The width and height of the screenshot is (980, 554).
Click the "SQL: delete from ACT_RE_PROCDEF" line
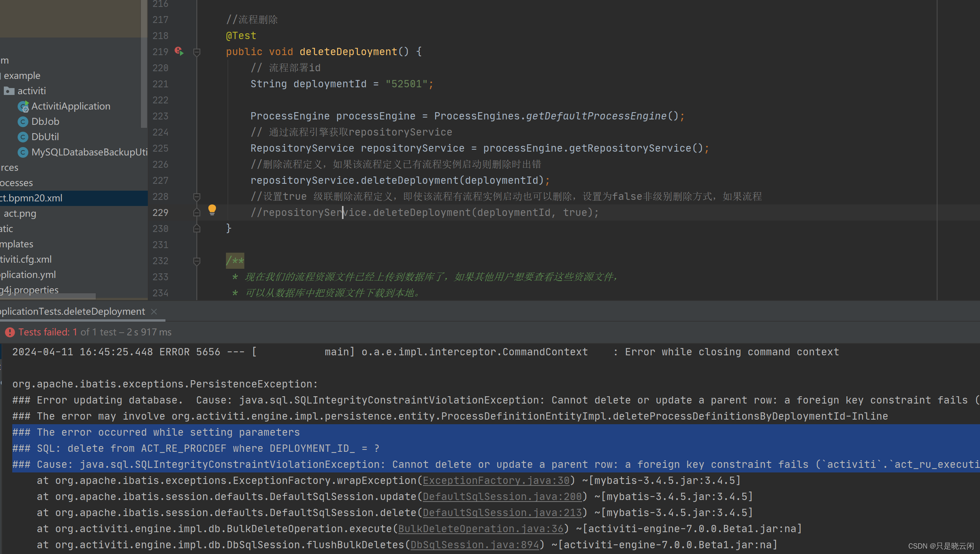[196, 448]
